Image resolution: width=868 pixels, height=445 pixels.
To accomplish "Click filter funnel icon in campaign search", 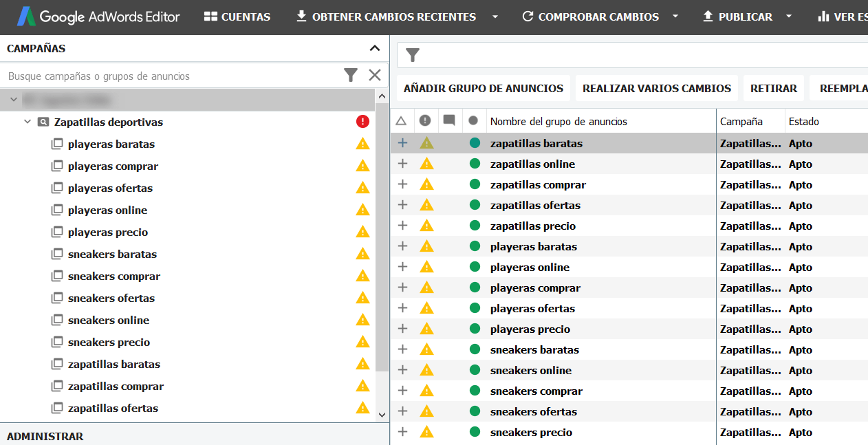I will click(351, 75).
